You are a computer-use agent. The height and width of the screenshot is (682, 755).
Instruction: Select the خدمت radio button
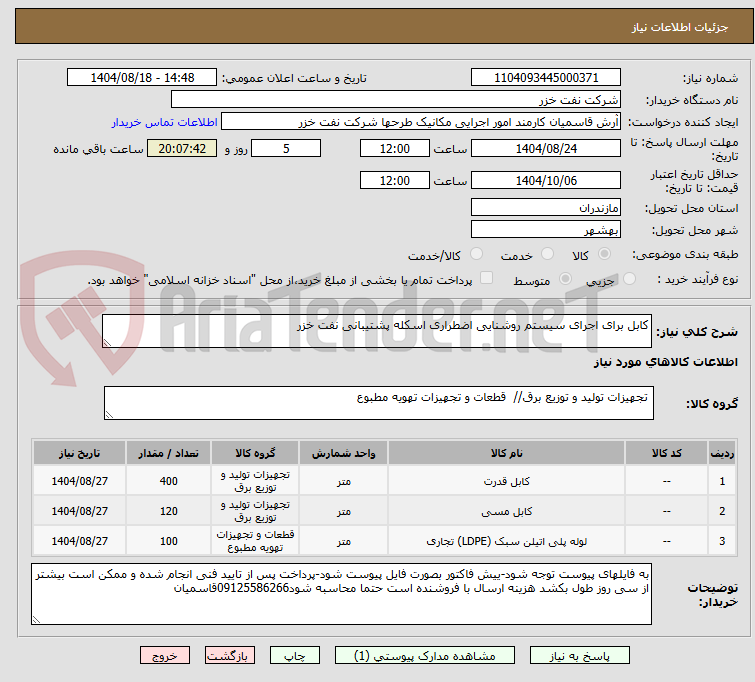click(547, 253)
